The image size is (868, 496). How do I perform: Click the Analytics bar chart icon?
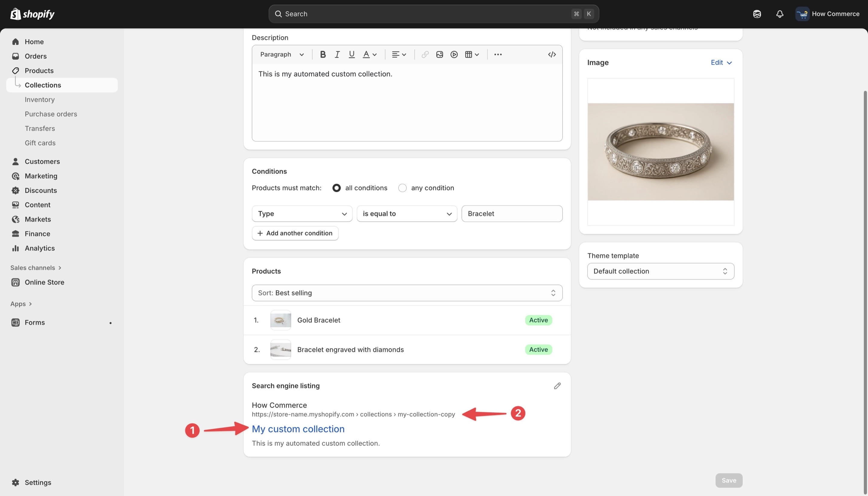15,248
